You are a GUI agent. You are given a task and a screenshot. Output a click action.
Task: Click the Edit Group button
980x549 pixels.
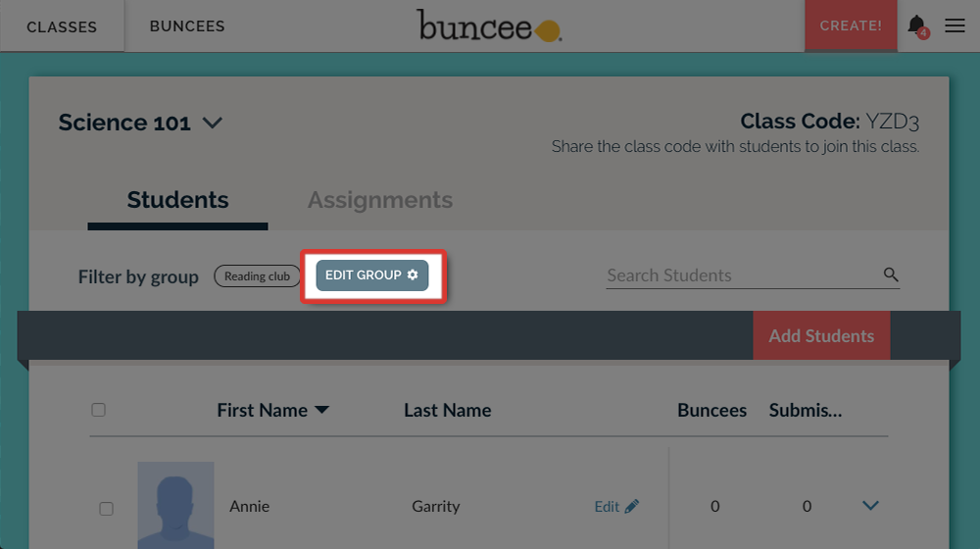point(372,275)
